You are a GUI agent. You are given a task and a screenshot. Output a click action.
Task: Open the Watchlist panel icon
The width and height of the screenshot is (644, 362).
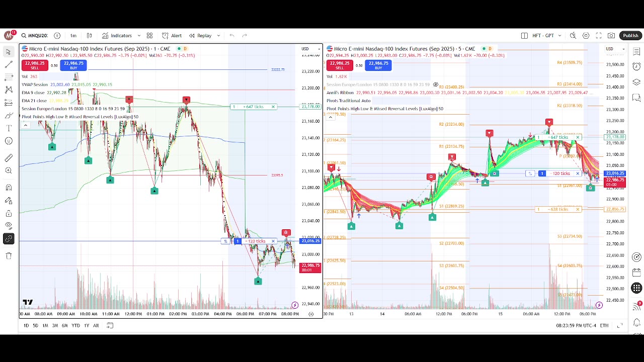click(x=636, y=52)
